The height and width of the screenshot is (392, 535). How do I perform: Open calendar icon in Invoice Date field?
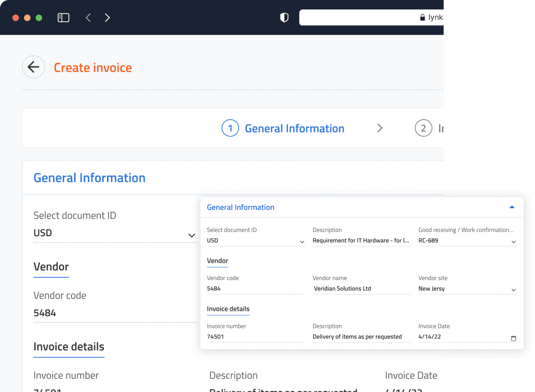tap(513, 338)
